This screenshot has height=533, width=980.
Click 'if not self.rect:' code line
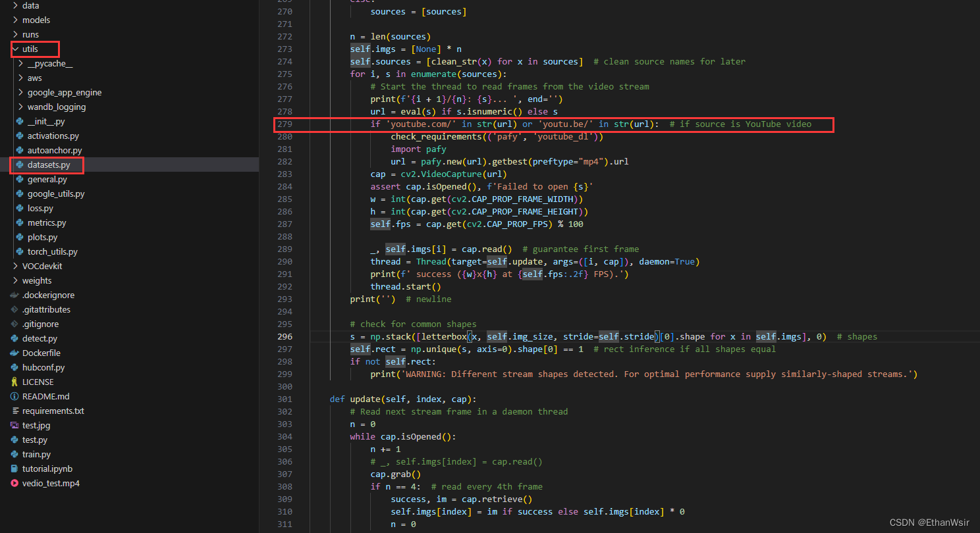[393, 361]
